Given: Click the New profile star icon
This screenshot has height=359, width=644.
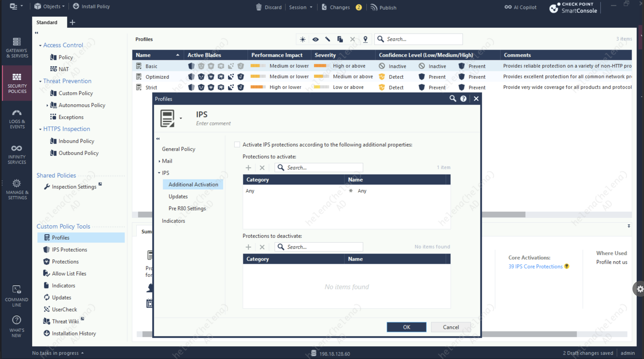Looking at the screenshot, I should coord(302,39).
